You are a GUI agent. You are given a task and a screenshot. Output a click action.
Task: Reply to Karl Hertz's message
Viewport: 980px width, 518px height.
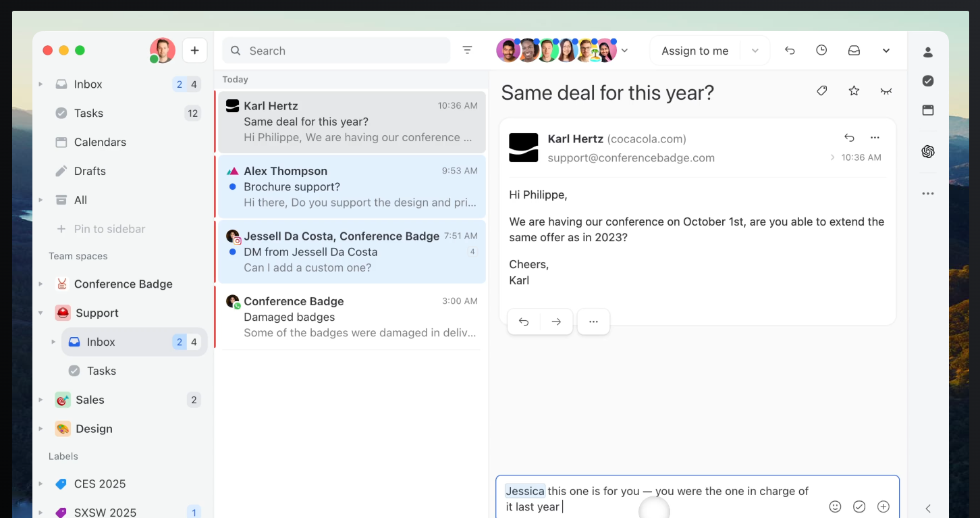click(524, 321)
